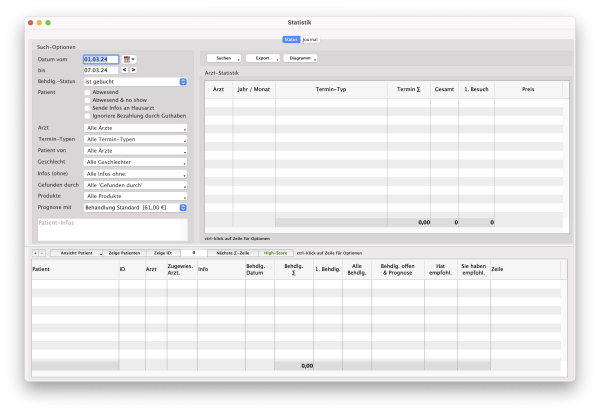
Task: Click the Datum vom date field
Action: point(101,60)
